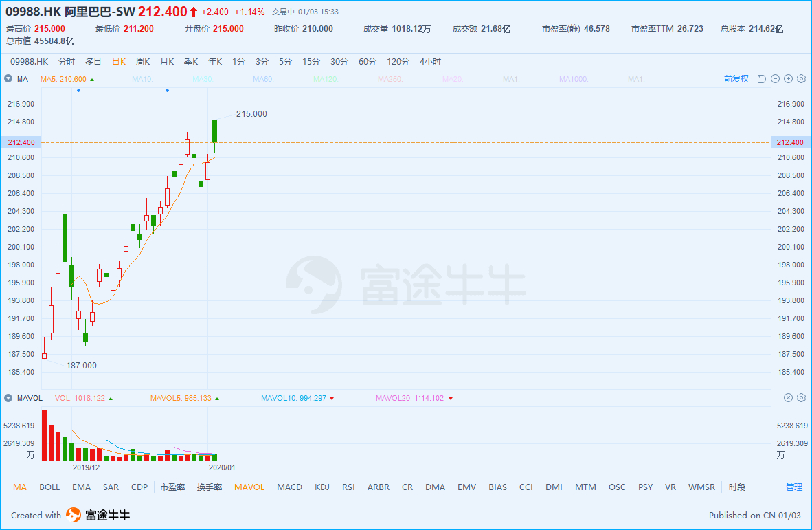This screenshot has width=812, height=530.
Task: Zoom out the chart with the minus icon
Action: 775,79
